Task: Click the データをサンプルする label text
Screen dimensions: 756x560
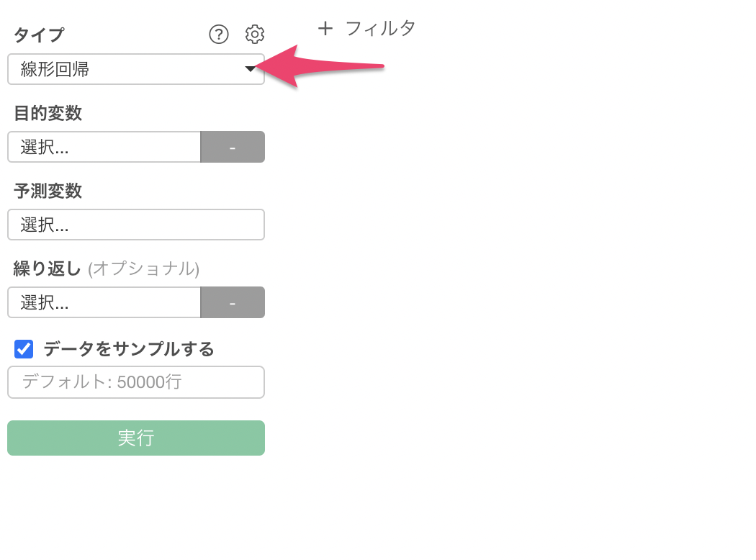Action: coord(129,349)
